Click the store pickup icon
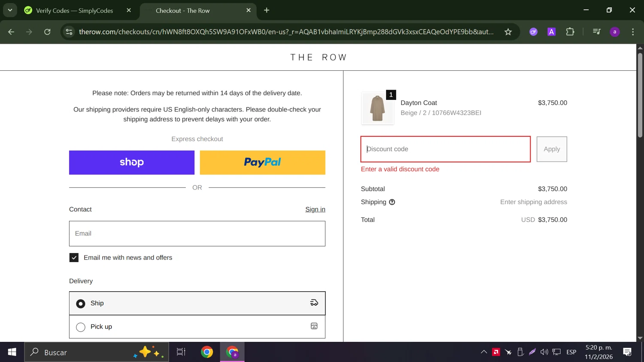The image size is (644, 362). click(x=314, y=326)
